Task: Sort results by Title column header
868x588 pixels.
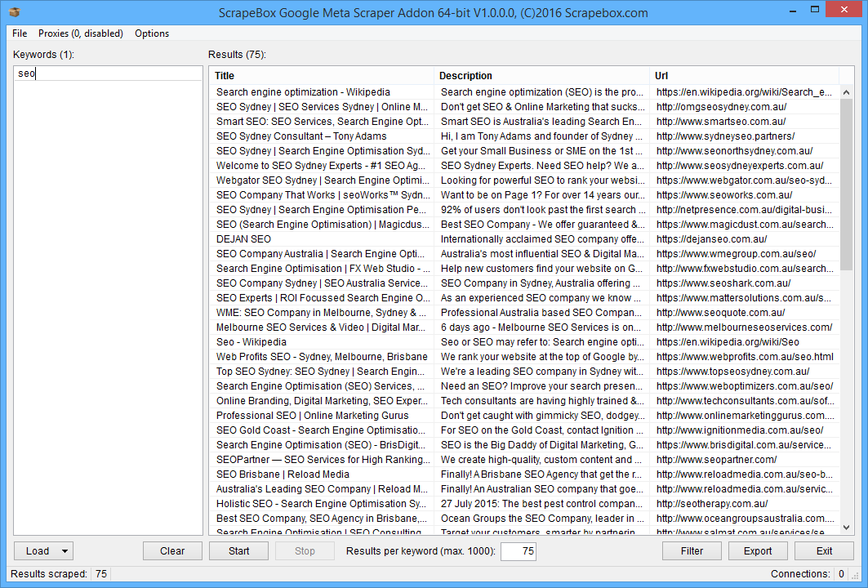Action: click(322, 76)
